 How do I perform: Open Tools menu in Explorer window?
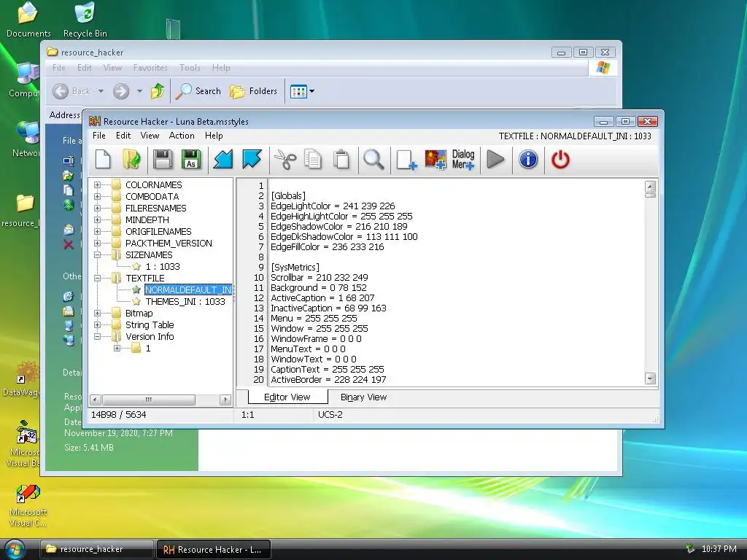[x=190, y=68]
